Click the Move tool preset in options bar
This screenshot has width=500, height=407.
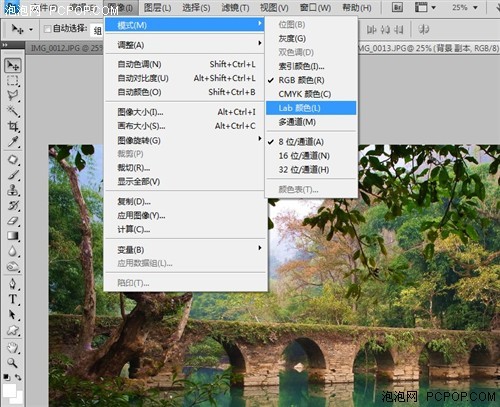click(x=18, y=29)
